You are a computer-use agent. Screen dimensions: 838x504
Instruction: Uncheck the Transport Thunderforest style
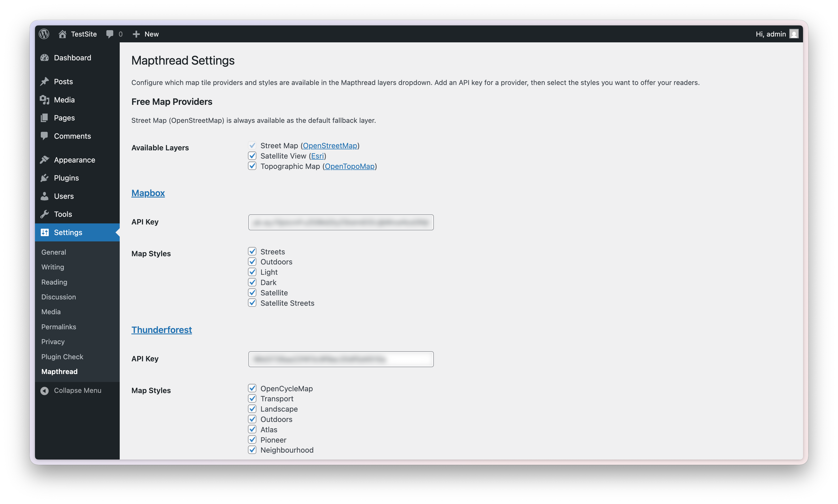(x=252, y=398)
